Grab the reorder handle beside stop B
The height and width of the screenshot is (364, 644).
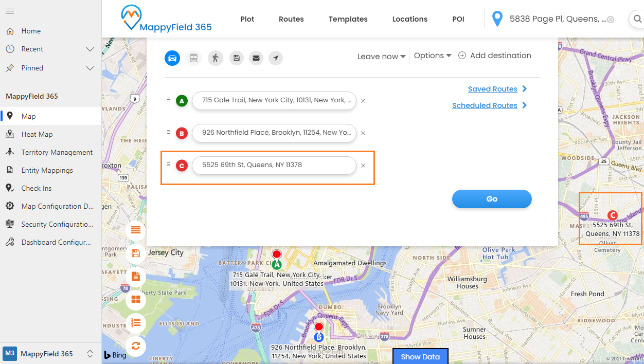click(x=168, y=132)
